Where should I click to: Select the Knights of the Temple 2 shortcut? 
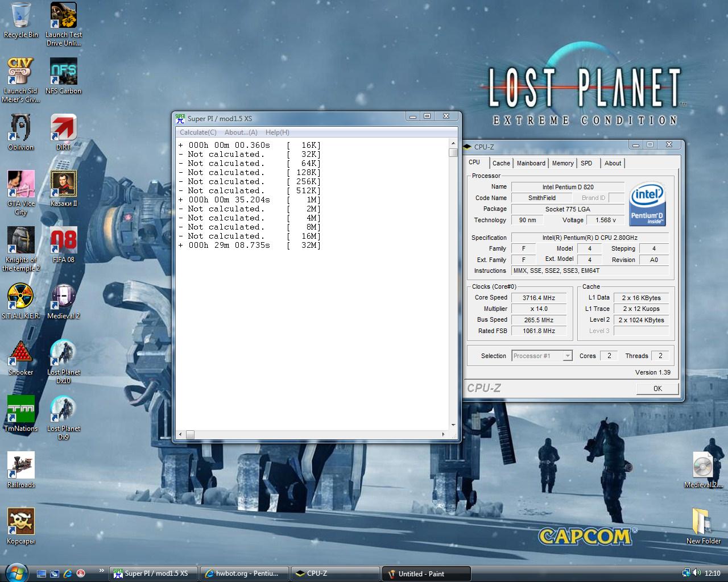pos(21,249)
